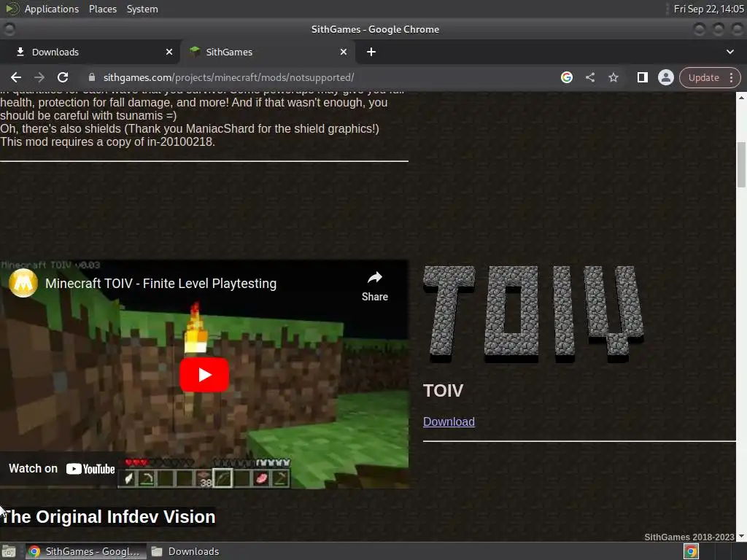Open Google icon in address bar

(x=566, y=77)
